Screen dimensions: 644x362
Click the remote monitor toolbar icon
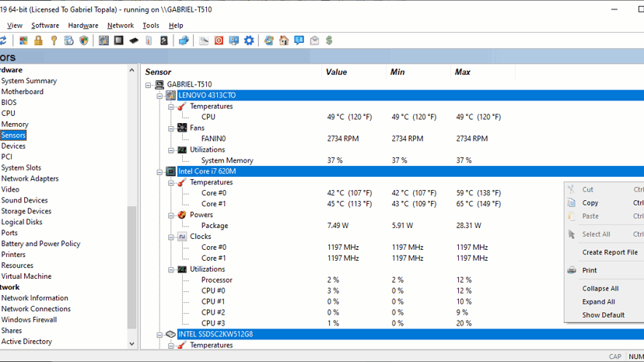(233, 40)
